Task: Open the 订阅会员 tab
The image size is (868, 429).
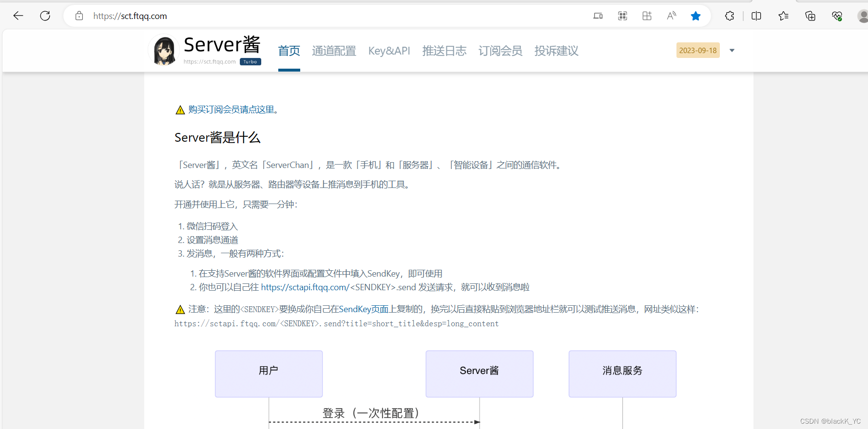Action: click(501, 51)
